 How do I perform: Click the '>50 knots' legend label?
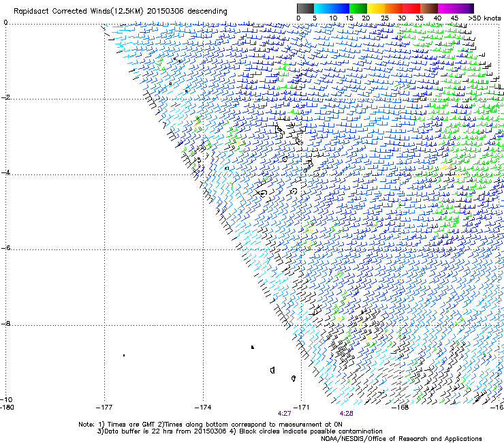coord(484,18)
